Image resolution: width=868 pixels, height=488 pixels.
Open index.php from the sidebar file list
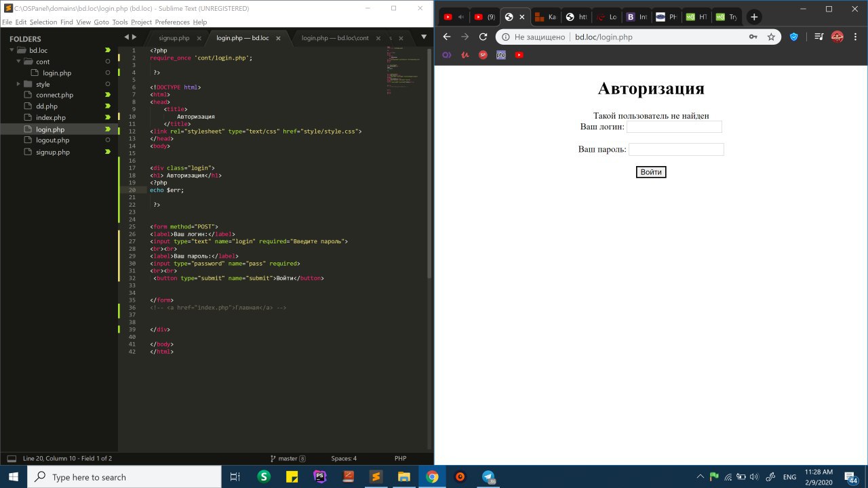pos(51,118)
